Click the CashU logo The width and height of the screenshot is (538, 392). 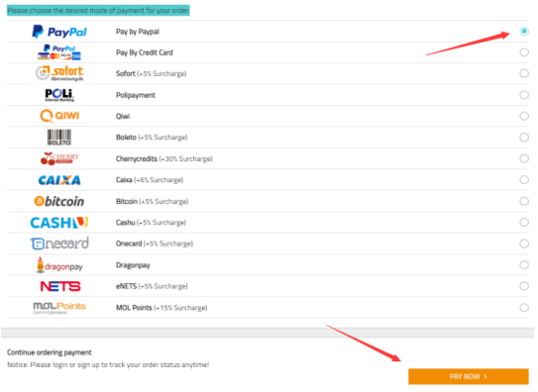(59, 223)
